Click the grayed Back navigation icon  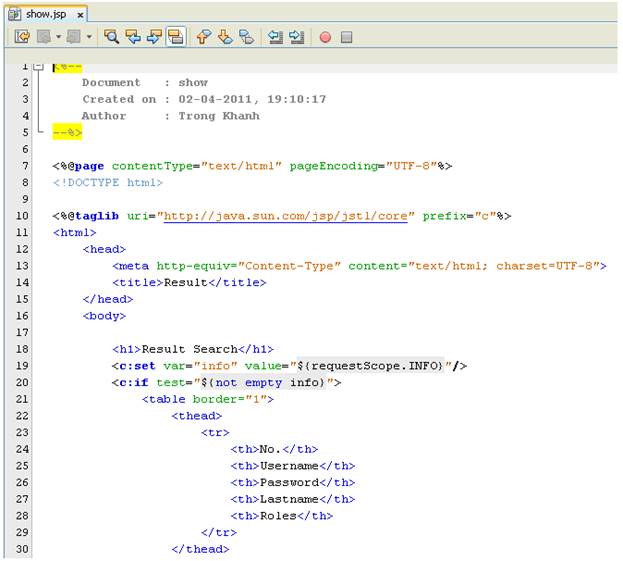pos(44,37)
